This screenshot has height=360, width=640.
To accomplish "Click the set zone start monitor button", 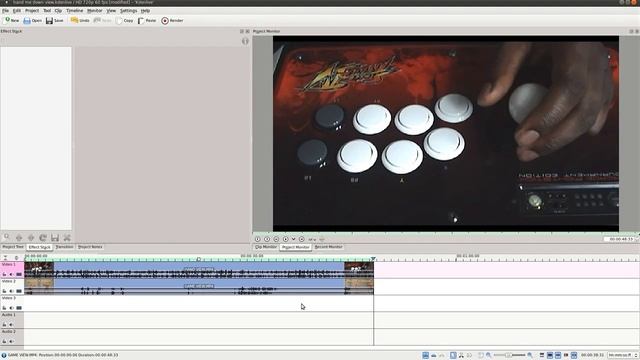I will click(258, 239).
